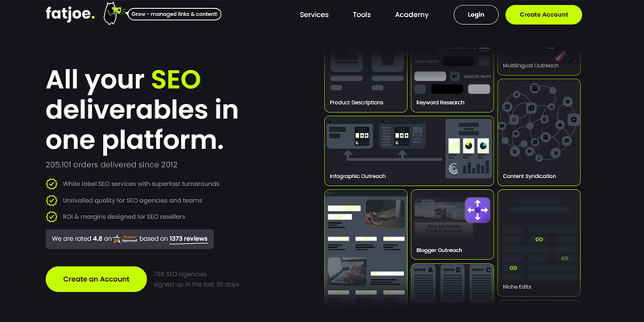
Task: Open the Tools menu
Action: pos(361,14)
